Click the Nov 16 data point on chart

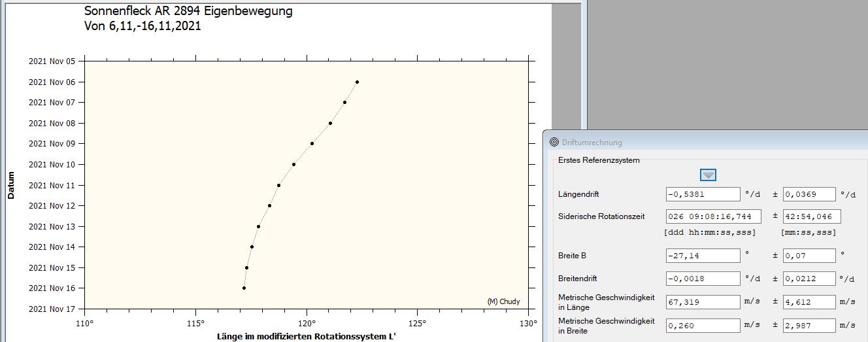(244, 288)
